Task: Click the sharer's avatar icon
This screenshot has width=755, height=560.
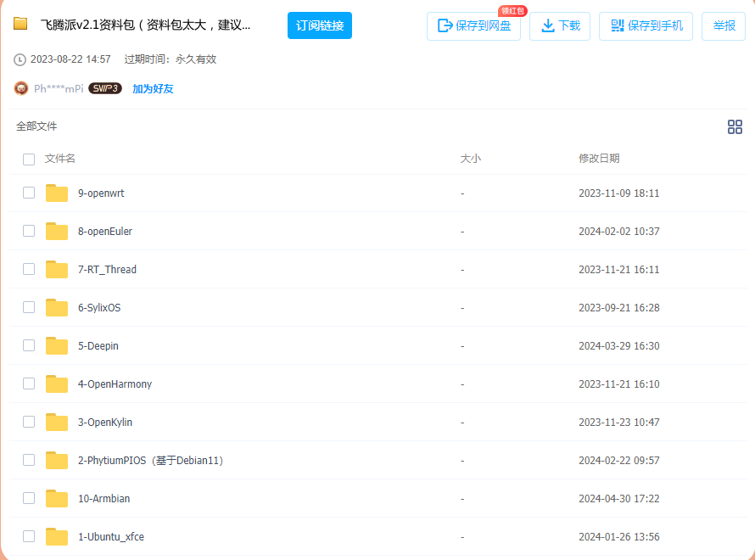Action: click(x=21, y=88)
